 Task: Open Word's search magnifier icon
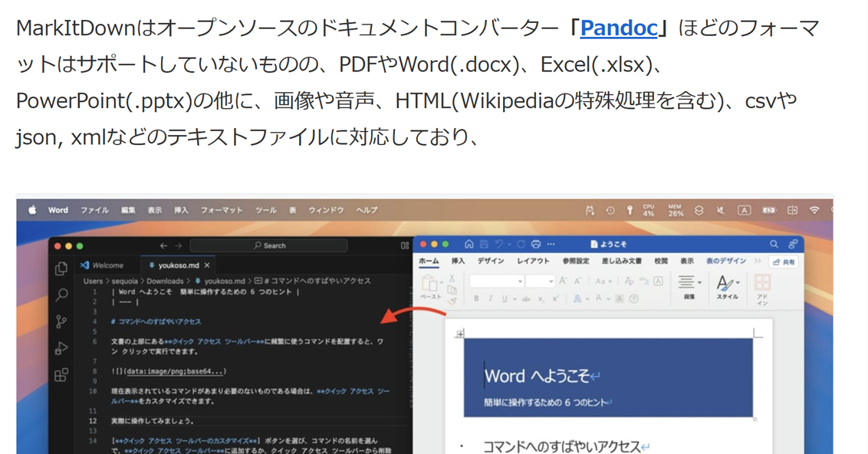click(x=774, y=244)
